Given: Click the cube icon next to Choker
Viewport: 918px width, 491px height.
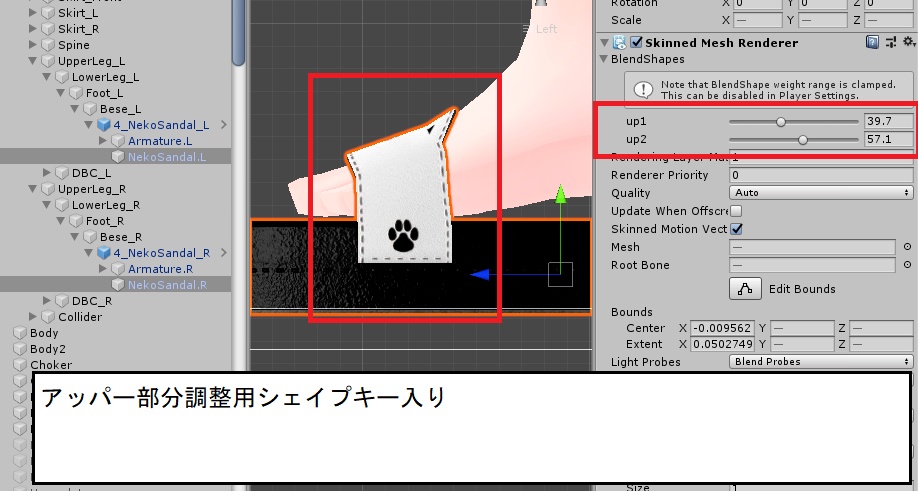Looking at the screenshot, I should [x=20, y=365].
